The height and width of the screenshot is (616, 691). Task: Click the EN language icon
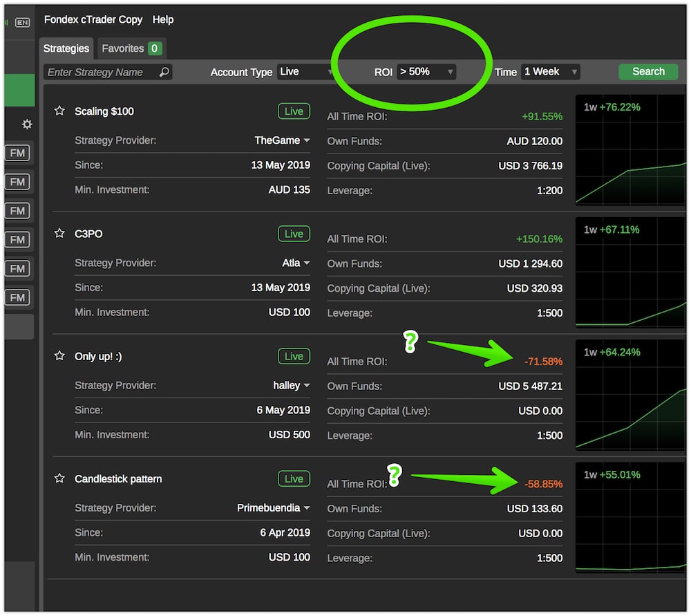pyautogui.click(x=23, y=23)
